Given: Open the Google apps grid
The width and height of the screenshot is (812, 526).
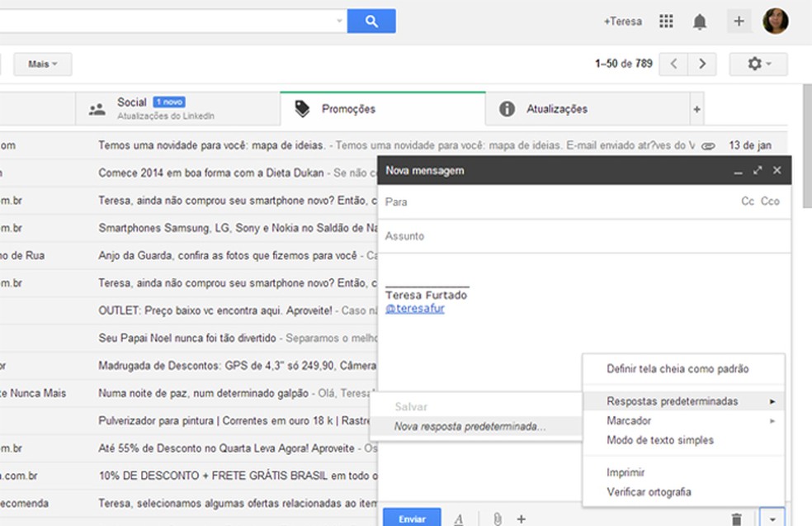Looking at the screenshot, I should point(666,21).
